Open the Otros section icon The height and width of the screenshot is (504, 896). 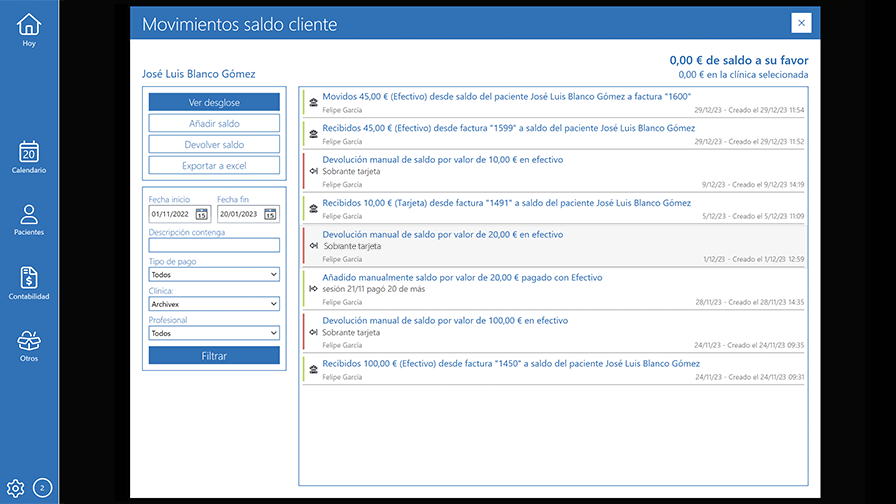(29, 342)
